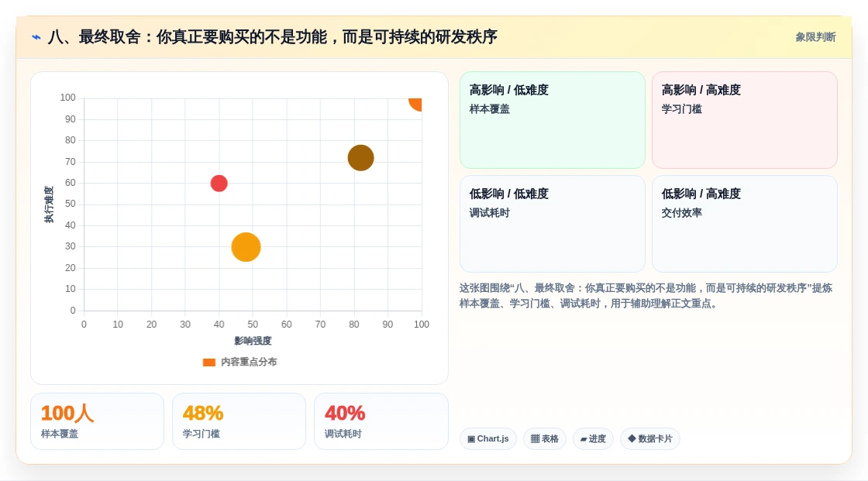Click the icon in the Chart.js chip

pos(471,439)
